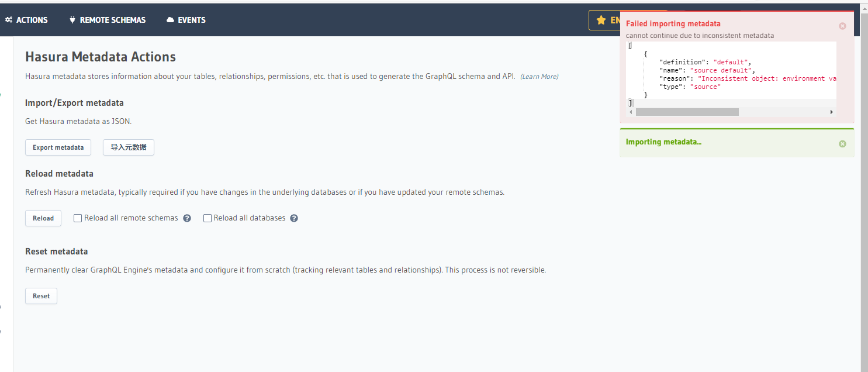868x372 pixels.
Task: Click the Remote Schemas plug icon
Action: 72,20
